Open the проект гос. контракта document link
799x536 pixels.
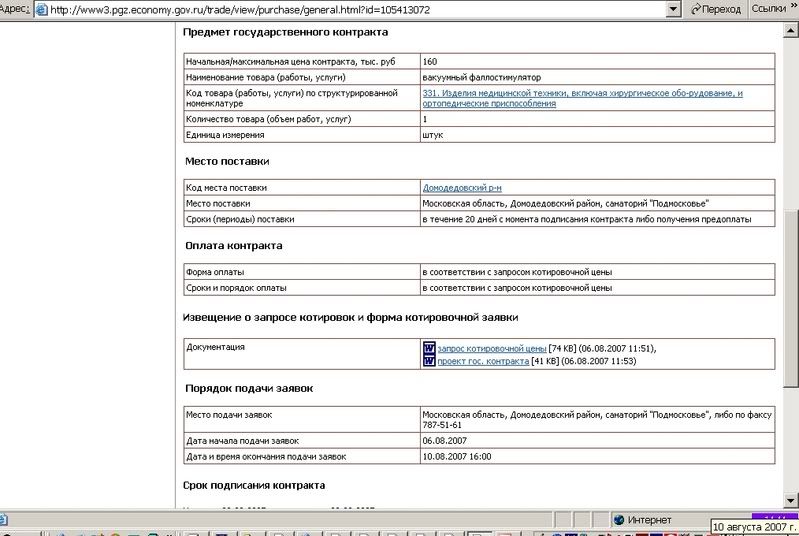[484, 361]
